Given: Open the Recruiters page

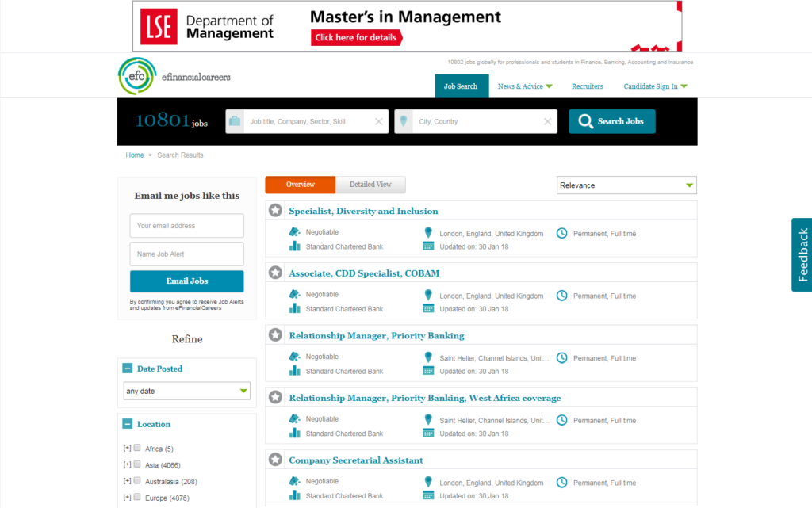Looking at the screenshot, I should coord(588,86).
